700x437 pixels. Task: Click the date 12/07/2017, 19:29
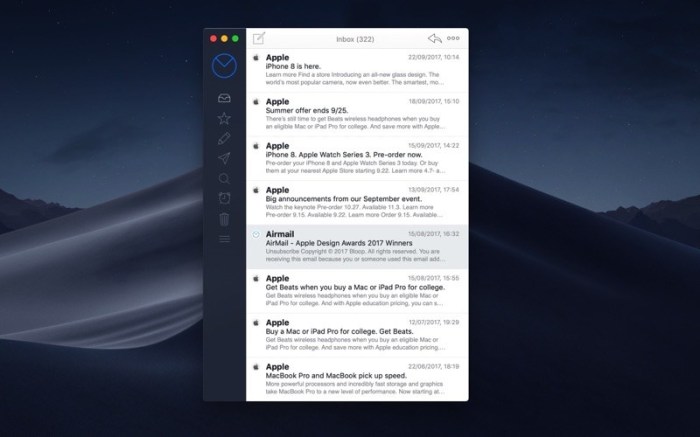pyautogui.click(x=433, y=322)
